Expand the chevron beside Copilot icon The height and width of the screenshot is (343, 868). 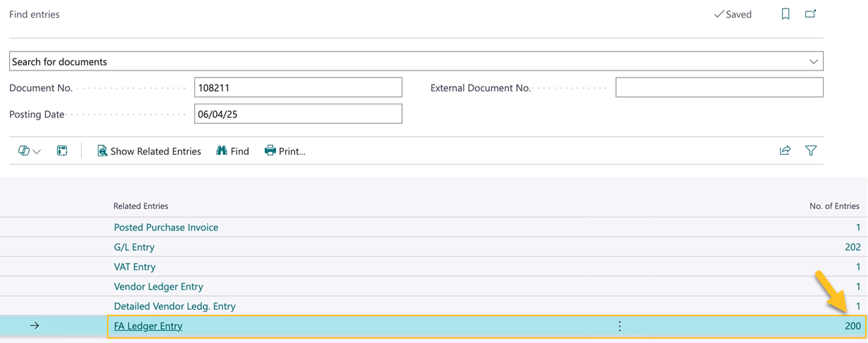[x=37, y=151]
